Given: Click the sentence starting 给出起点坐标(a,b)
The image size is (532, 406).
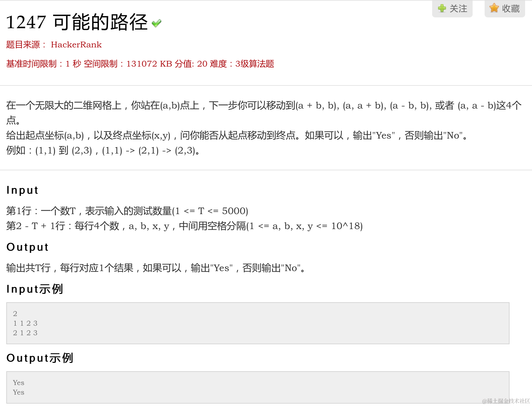Looking at the screenshot, I should click(237, 136).
